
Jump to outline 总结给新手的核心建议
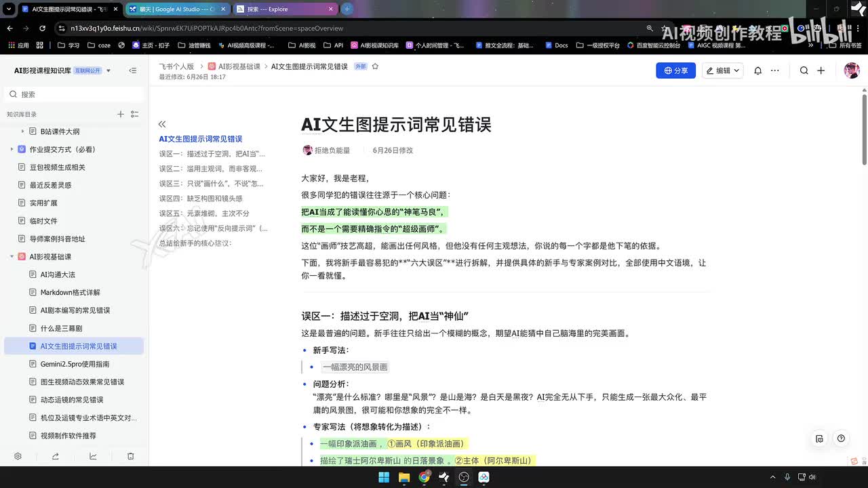(195, 243)
